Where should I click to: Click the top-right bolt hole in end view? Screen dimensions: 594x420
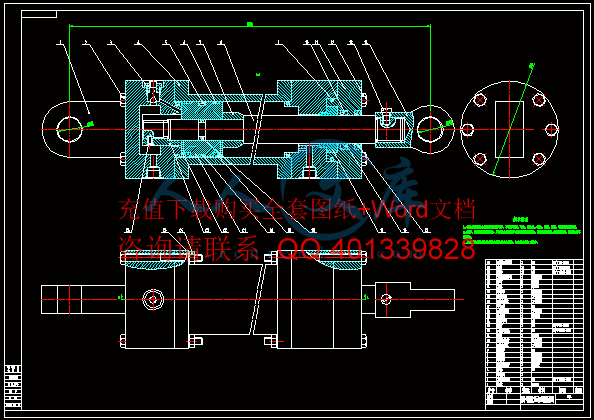pos(539,100)
